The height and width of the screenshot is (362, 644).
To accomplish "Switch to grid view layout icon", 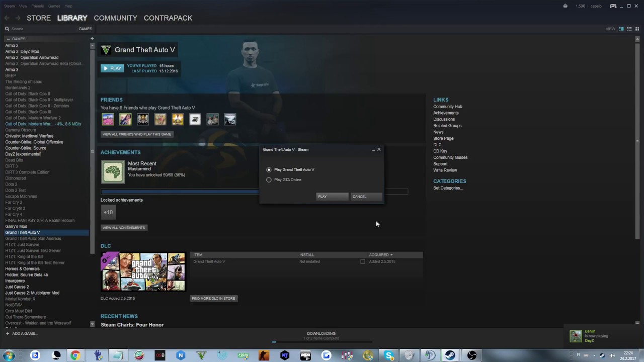I will click(637, 29).
